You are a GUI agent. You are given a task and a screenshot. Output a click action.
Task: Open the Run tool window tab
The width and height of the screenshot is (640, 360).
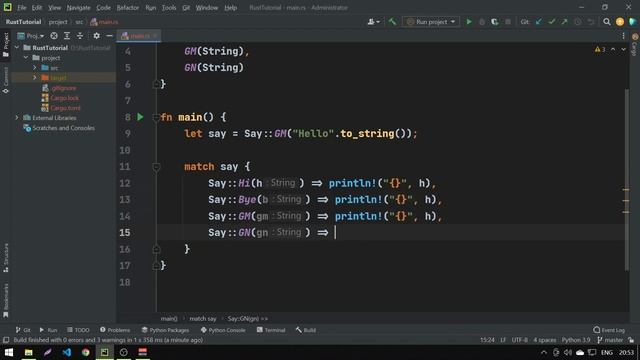point(48,330)
